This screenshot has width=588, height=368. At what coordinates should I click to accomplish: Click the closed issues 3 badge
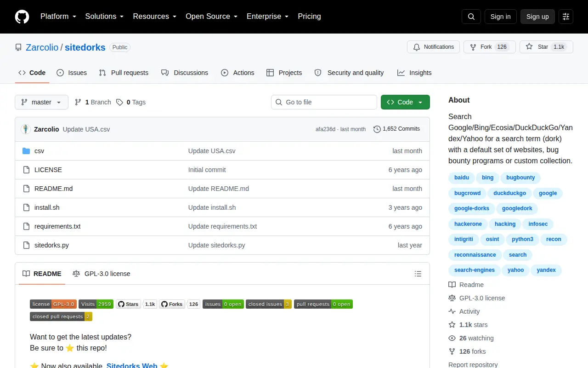[269, 304]
